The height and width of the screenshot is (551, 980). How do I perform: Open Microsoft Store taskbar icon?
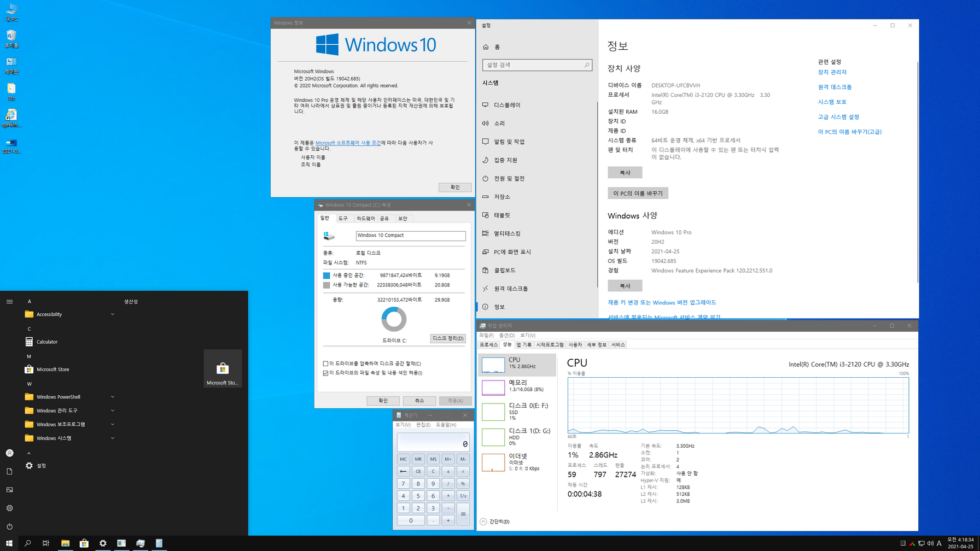coord(84,543)
